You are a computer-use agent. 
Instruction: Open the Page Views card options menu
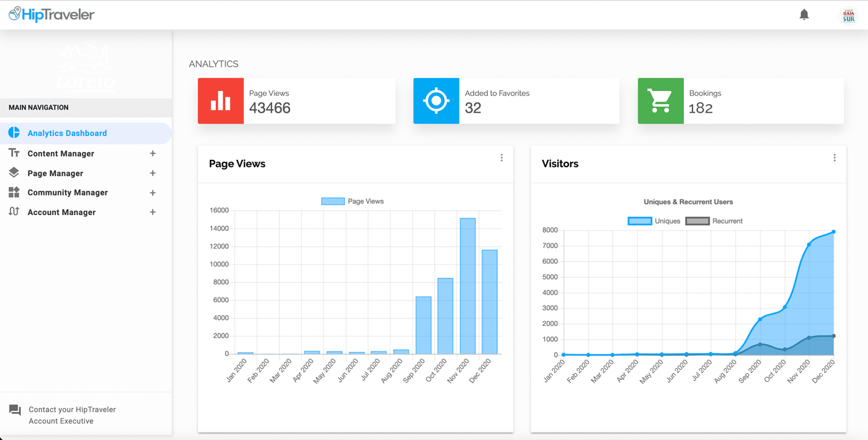[502, 158]
